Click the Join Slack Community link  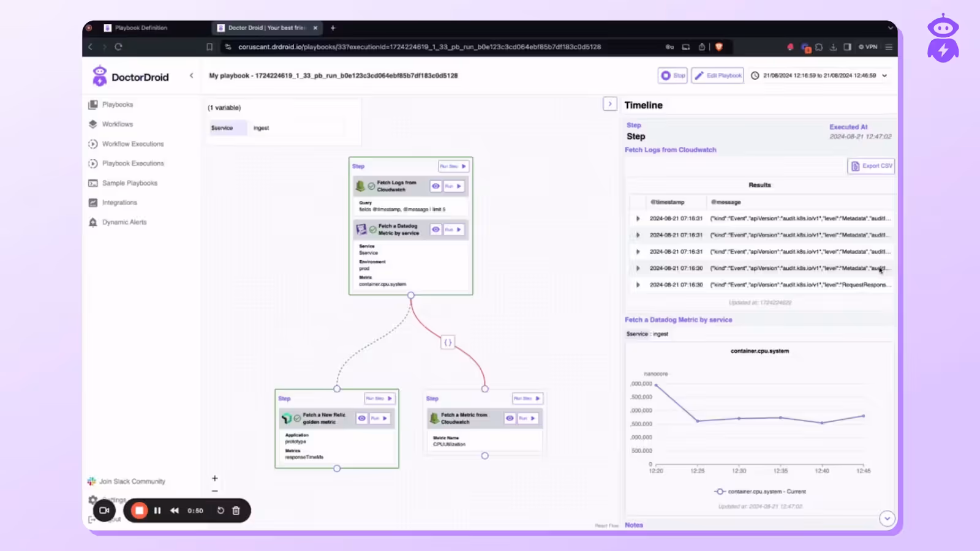click(x=127, y=481)
